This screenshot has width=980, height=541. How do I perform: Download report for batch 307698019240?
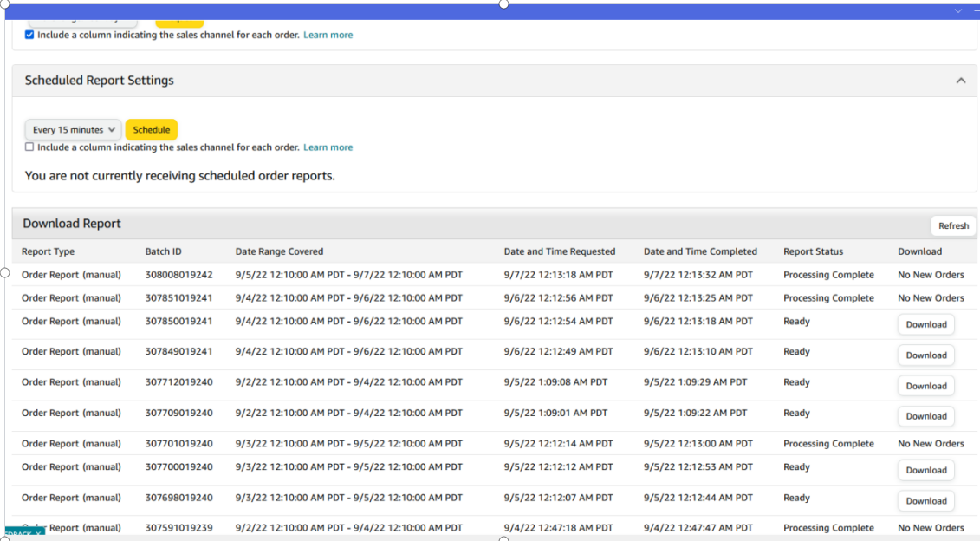coord(925,500)
